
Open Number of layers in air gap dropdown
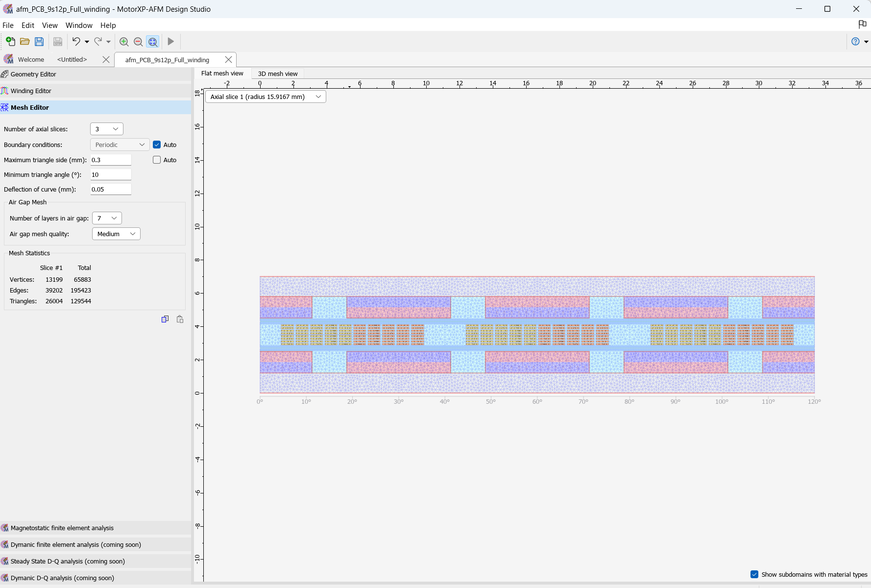click(106, 218)
